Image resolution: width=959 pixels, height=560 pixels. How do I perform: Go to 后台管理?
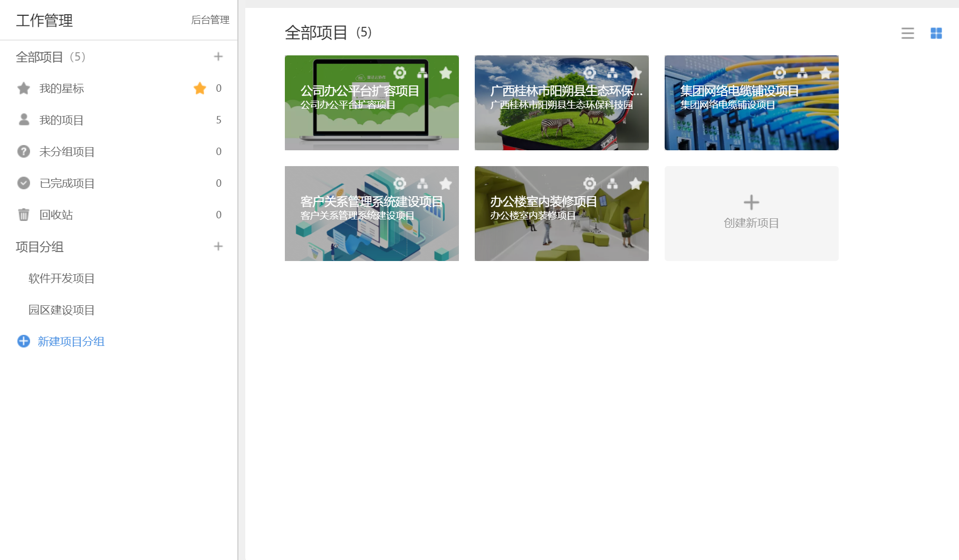(210, 20)
